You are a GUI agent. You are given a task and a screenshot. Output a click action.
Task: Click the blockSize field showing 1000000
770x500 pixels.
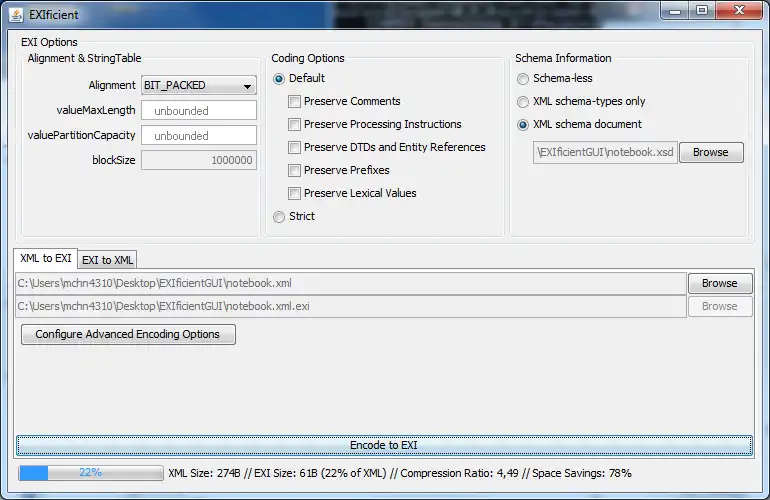click(x=198, y=160)
